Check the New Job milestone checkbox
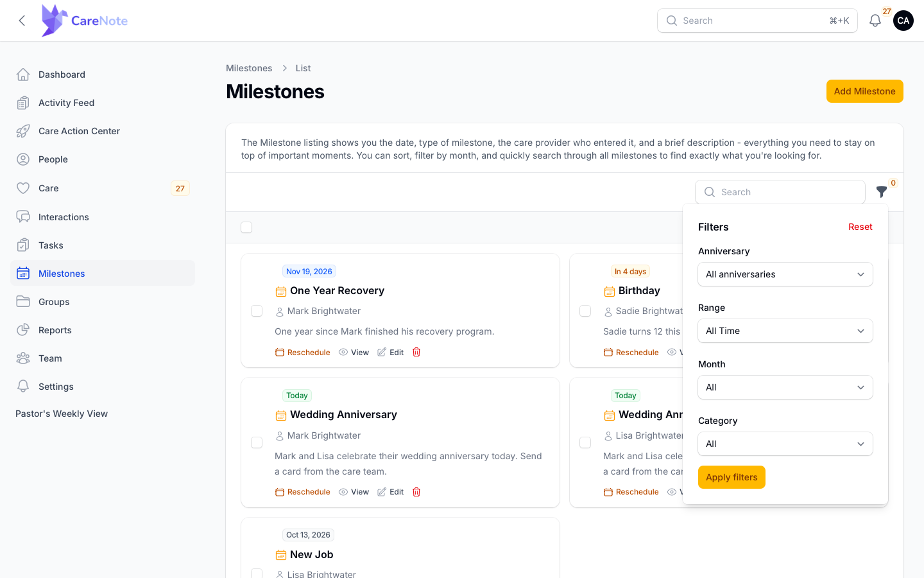 point(257,574)
